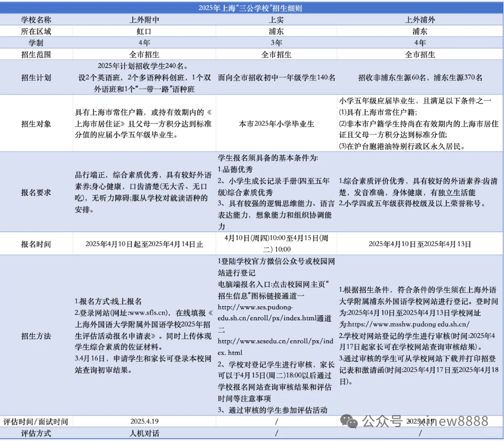
Task: Click "浦东" district cell in 上外浦外 column
Action: pos(420,31)
